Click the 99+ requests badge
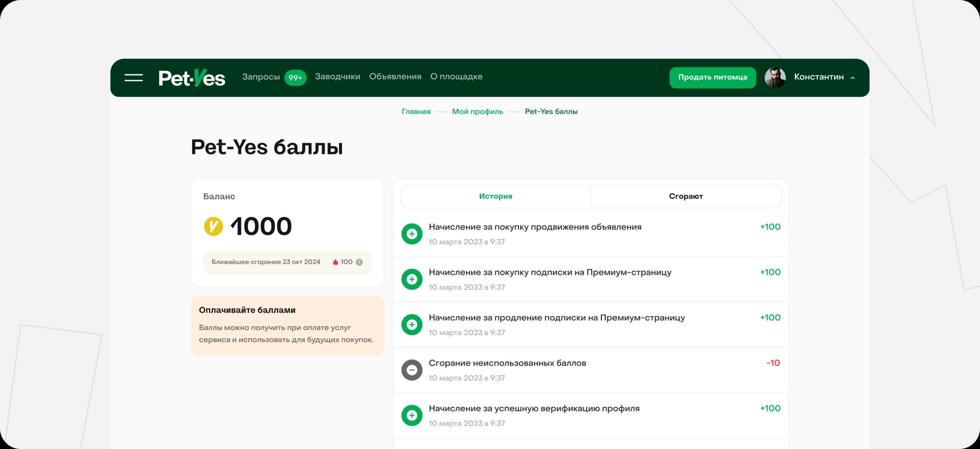 point(295,78)
